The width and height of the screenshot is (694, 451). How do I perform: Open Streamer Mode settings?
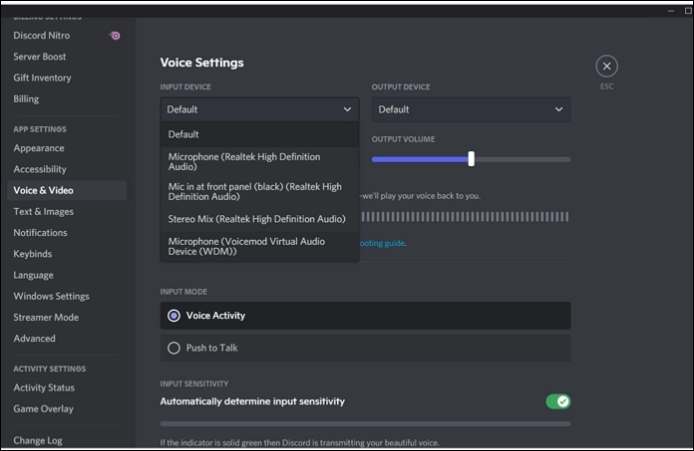[x=46, y=317]
